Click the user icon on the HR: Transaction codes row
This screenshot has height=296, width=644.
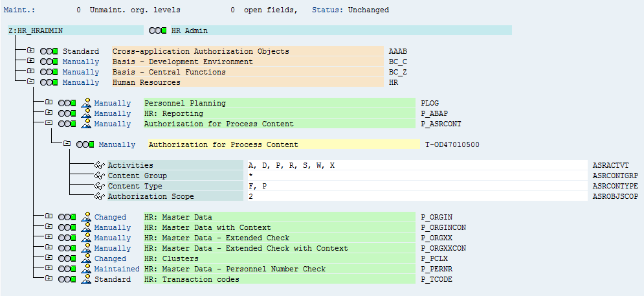(86, 279)
